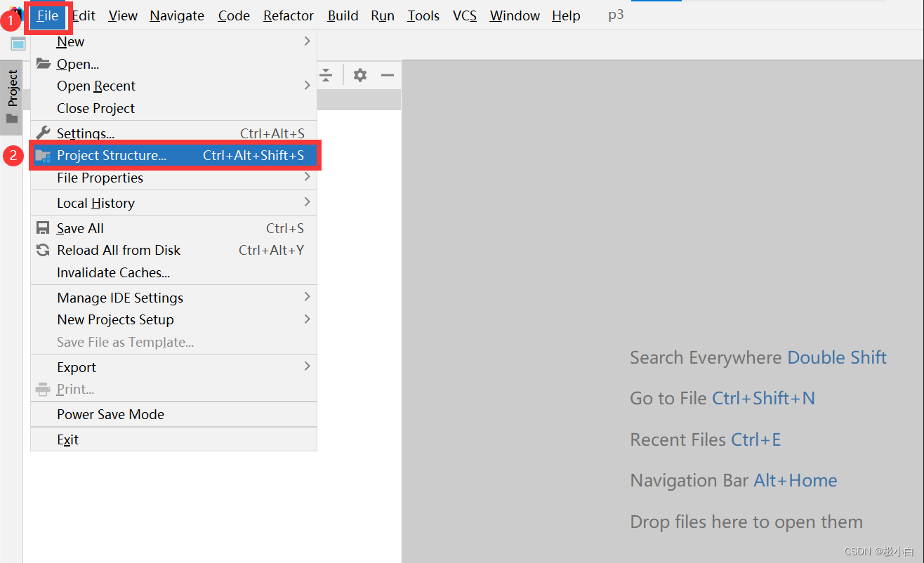Choose Open... from File menu
924x563 pixels.
pyautogui.click(x=173, y=64)
